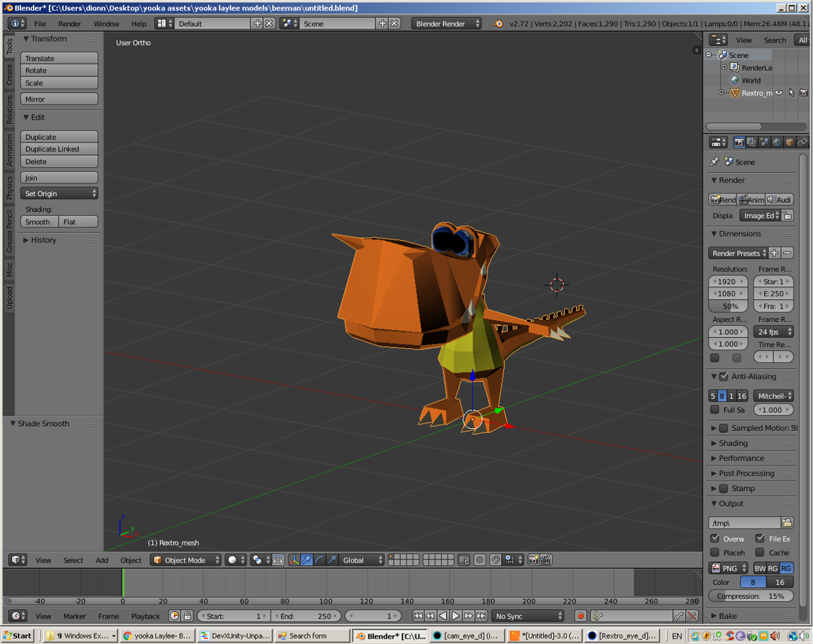The image size is (813, 644).
Task: Enable the Full Sample checkbox
Action: (714, 410)
